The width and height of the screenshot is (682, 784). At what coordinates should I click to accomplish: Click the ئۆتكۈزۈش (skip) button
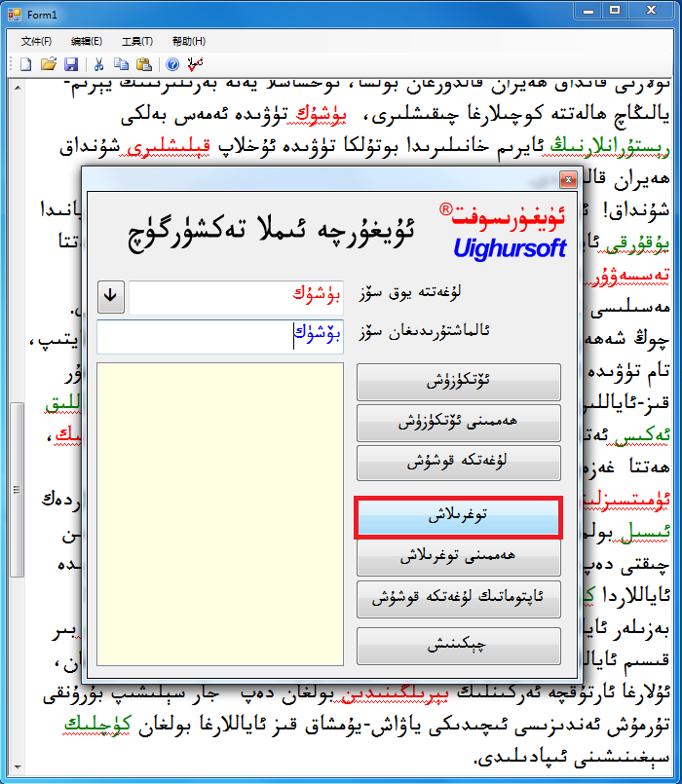pyautogui.click(x=459, y=382)
